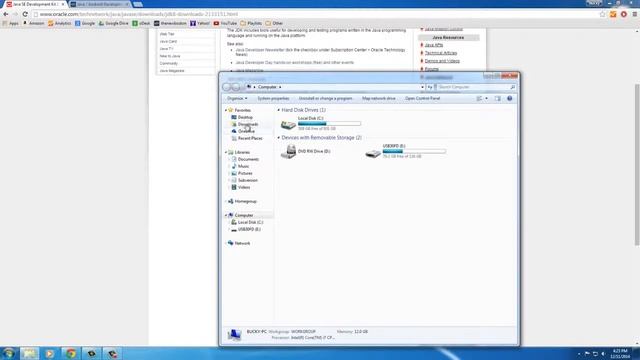
Task: Collapse the Computer tree node
Action: click(226, 215)
